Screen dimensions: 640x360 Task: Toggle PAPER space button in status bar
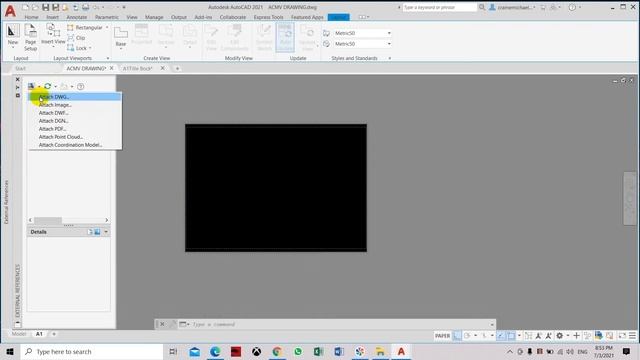pos(442,336)
